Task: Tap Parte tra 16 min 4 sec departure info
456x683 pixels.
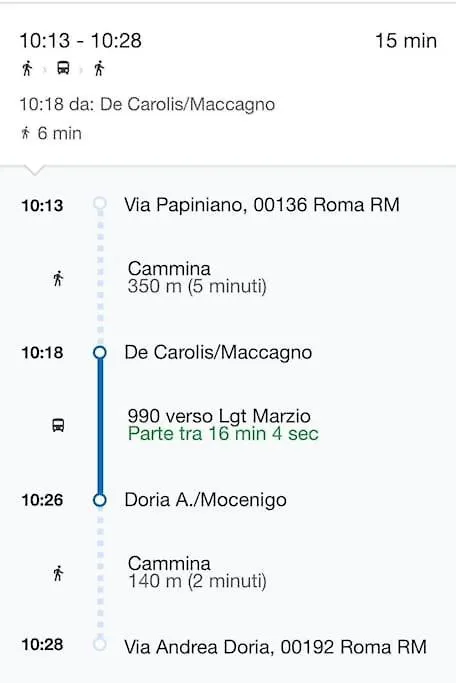Action: tap(223, 434)
